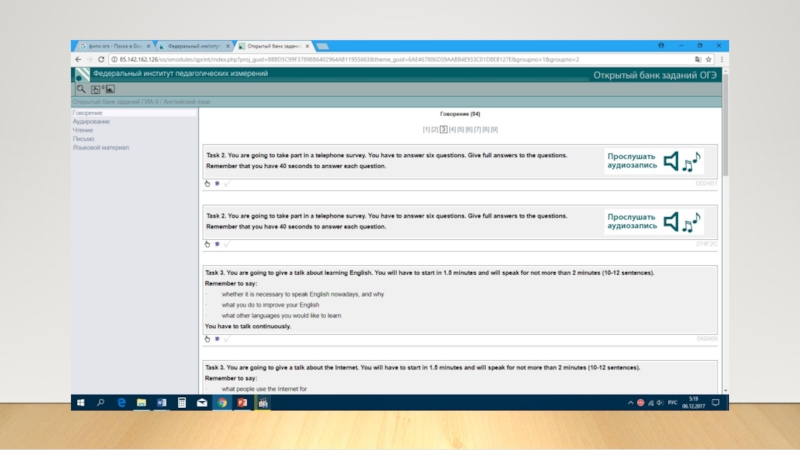Close the Google search tab

(x=148, y=46)
